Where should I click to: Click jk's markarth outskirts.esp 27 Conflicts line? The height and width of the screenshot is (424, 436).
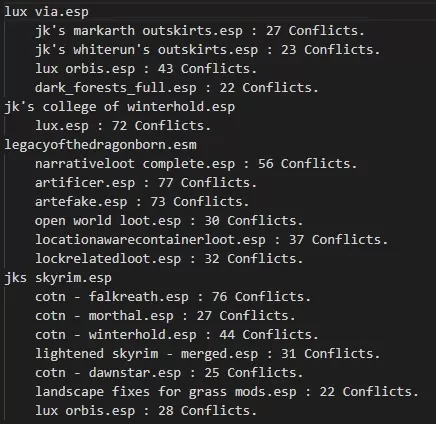[200, 31]
